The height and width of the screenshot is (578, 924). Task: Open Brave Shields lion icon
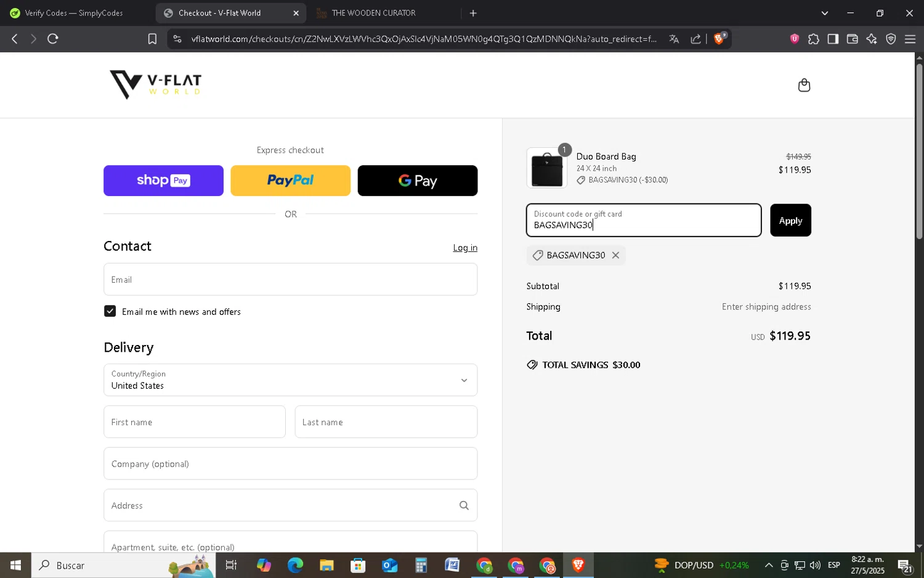(719, 38)
